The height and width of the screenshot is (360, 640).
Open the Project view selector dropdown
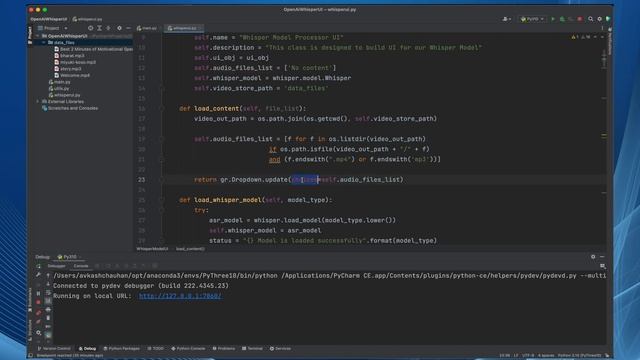point(52,28)
